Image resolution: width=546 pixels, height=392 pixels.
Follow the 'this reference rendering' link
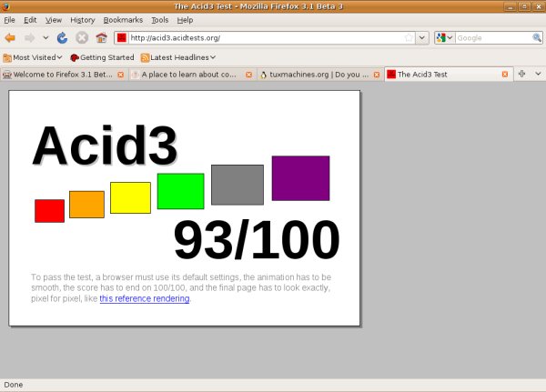[145, 298]
